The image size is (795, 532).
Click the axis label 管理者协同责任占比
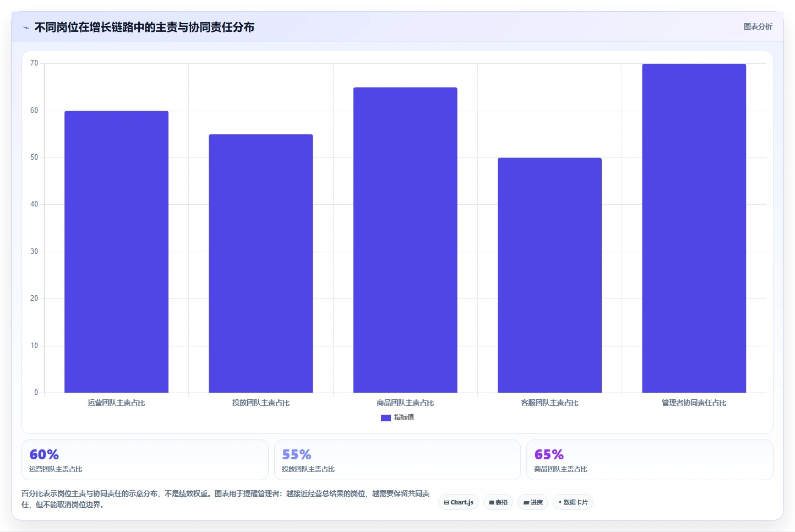pyautogui.click(x=694, y=403)
